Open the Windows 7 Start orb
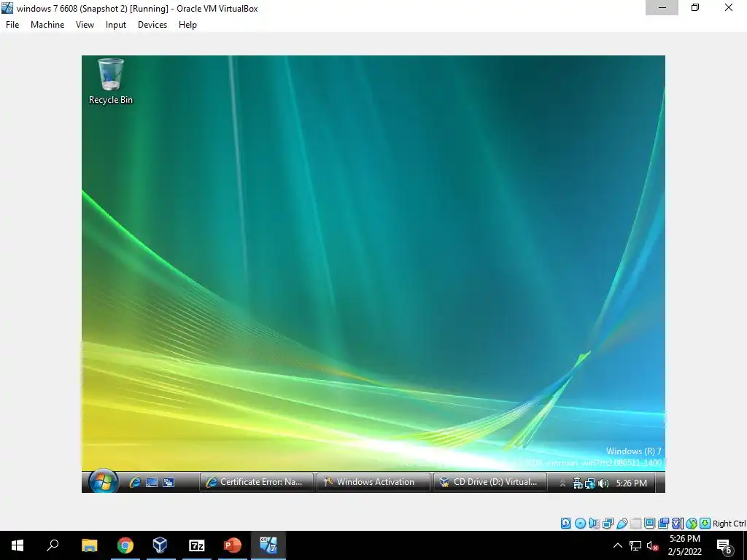Screen dimensions: 747x560 (x=103, y=482)
